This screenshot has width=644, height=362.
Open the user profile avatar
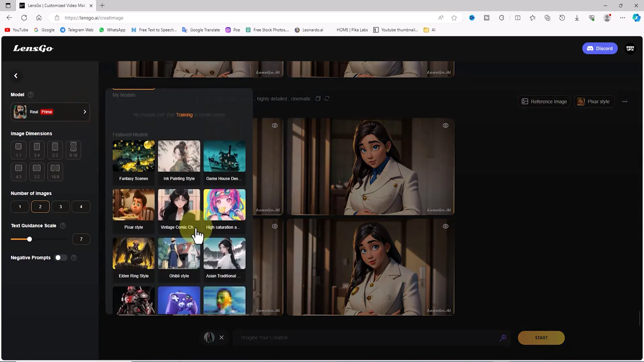pyautogui.click(x=630, y=48)
